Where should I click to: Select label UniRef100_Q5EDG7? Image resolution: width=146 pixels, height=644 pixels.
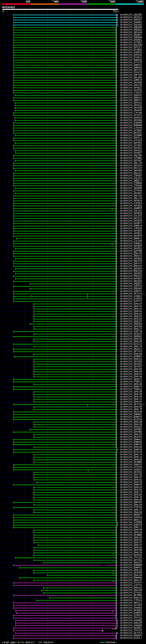pos(131,284)
